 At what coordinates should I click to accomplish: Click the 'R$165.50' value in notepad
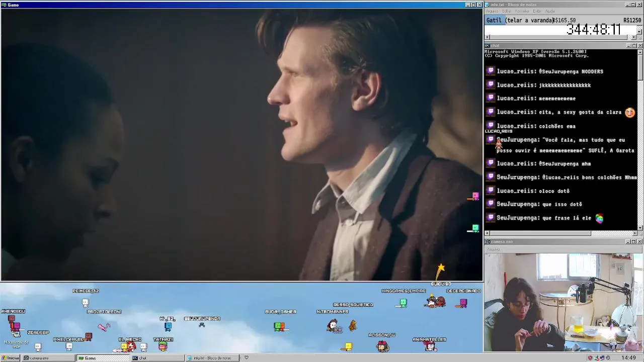[x=563, y=20]
